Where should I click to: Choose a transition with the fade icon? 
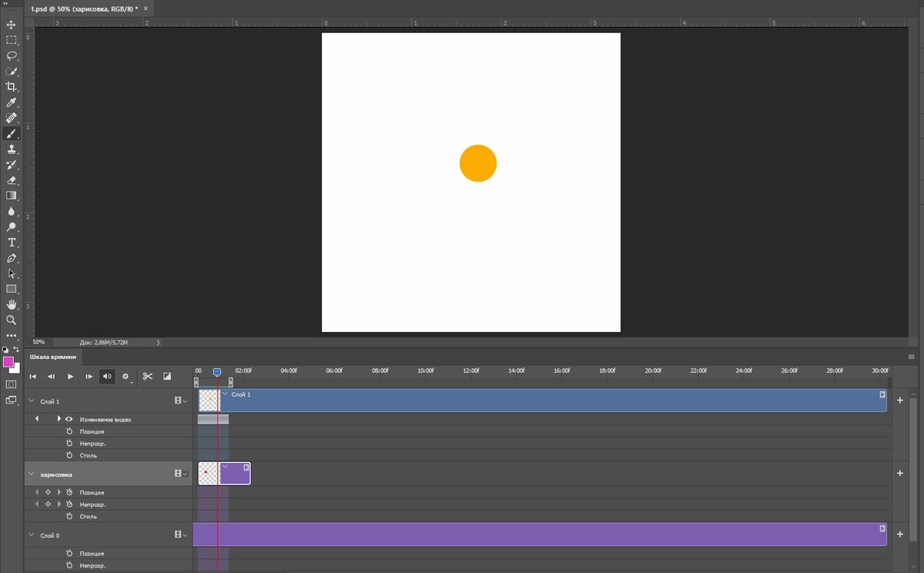pyautogui.click(x=167, y=377)
